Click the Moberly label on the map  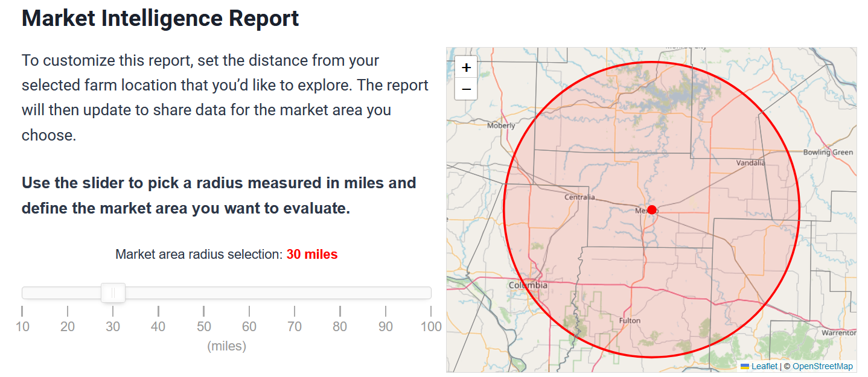501,126
